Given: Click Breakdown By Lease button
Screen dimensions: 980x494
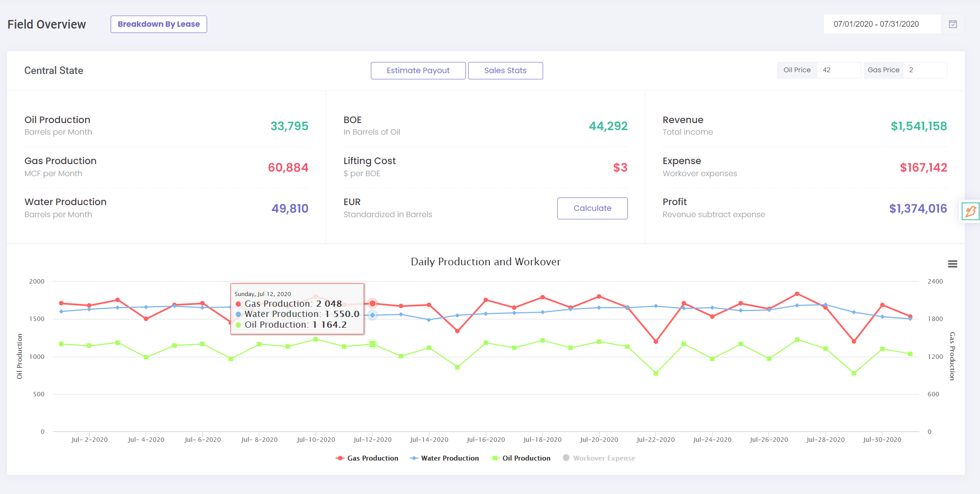Looking at the screenshot, I should tap(158, 24).
